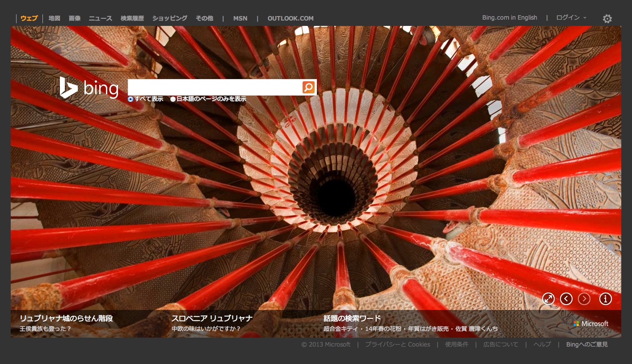Show next background image arrow

(x=584, y=299)
